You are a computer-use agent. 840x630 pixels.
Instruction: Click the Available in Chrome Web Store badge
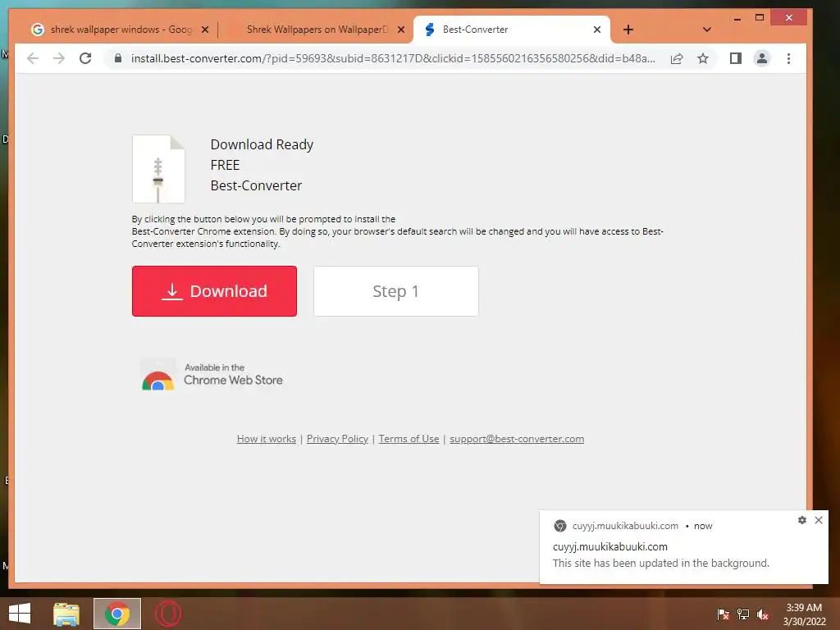point(212,374)
